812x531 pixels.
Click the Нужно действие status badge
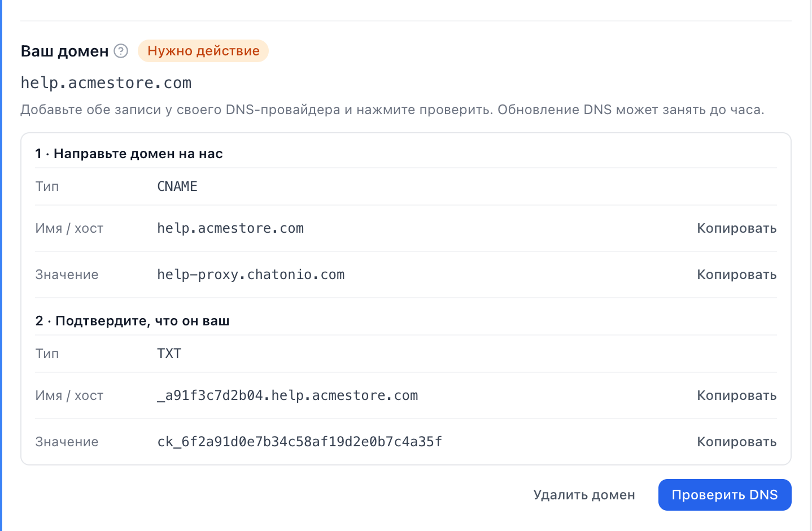tap(203, 51)
